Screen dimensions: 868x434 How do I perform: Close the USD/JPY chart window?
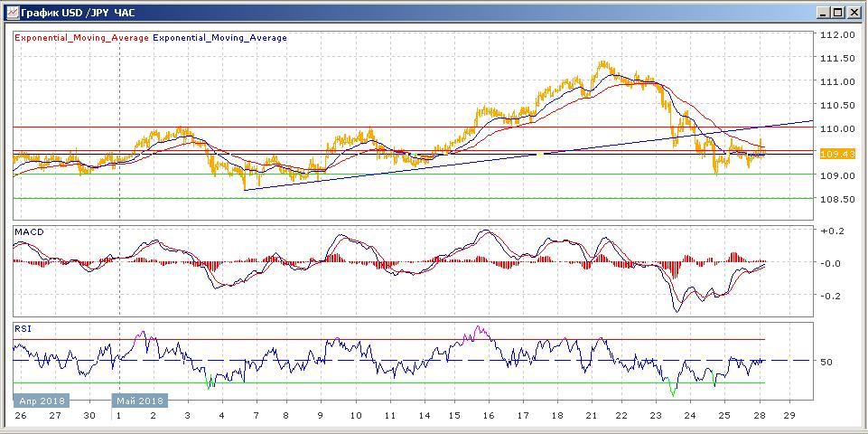click(x=854, y=12)
